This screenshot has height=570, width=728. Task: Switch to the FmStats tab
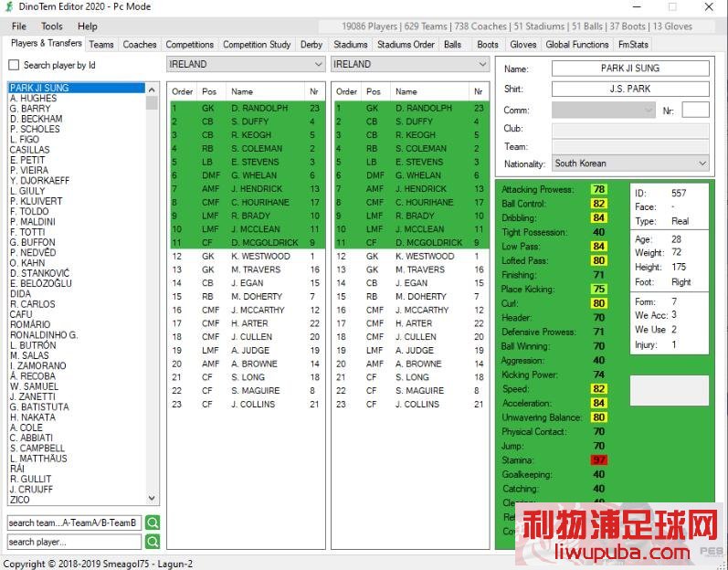click(x=633, y=45)
